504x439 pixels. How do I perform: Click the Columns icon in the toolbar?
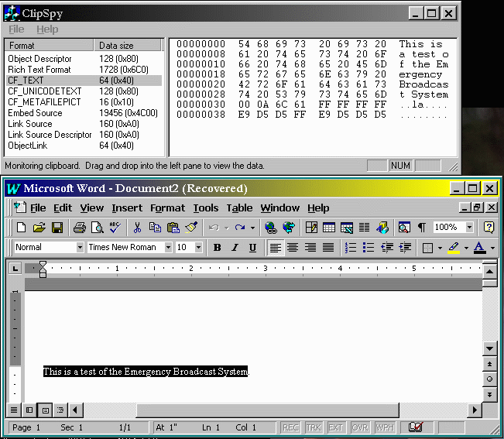coord(364,228)
